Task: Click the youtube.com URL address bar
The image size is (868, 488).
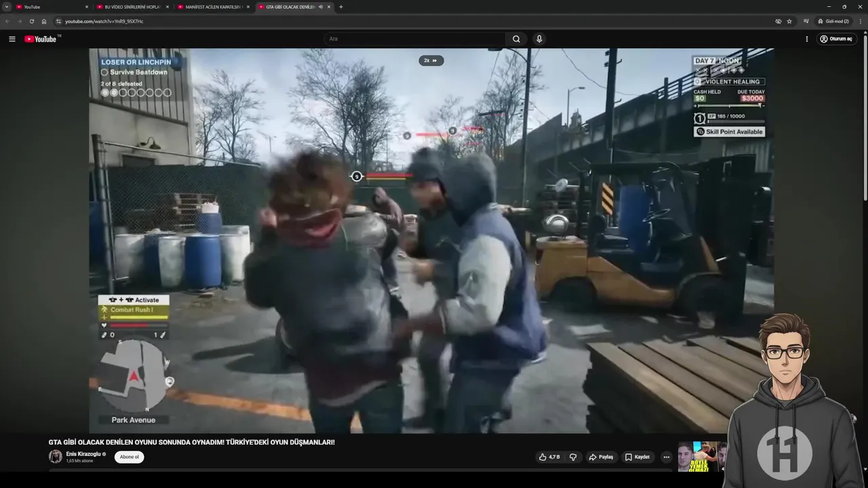Action: point(414,21)
